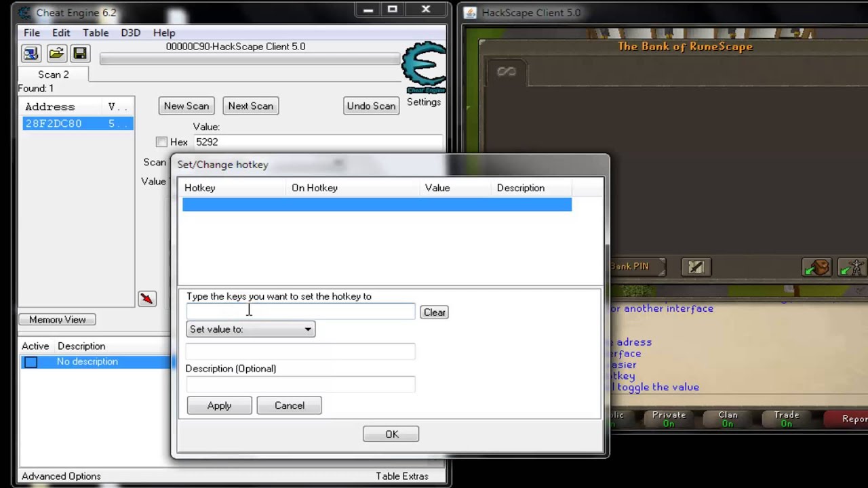Click the Next Scan button
The width and height of the screenshot is (868, 488).
(x=251, y=106)
